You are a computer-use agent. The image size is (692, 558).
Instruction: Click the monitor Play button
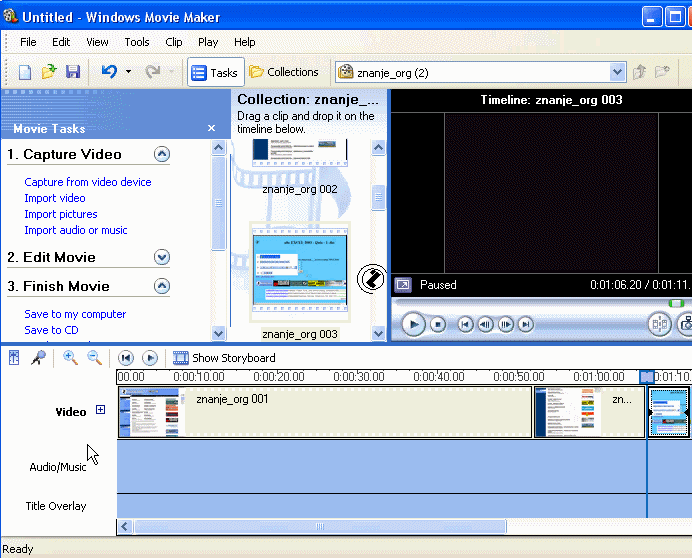pyautogui.click(x=414, y=324)
